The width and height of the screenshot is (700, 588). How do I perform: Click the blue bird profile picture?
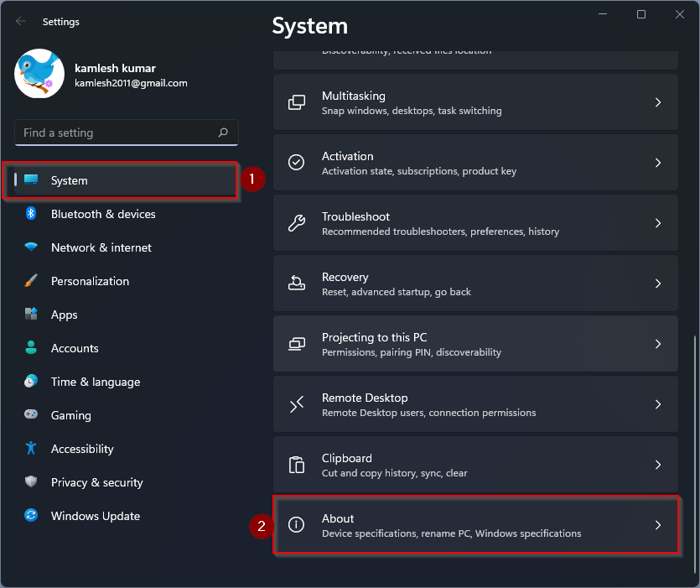coord(39,74)
